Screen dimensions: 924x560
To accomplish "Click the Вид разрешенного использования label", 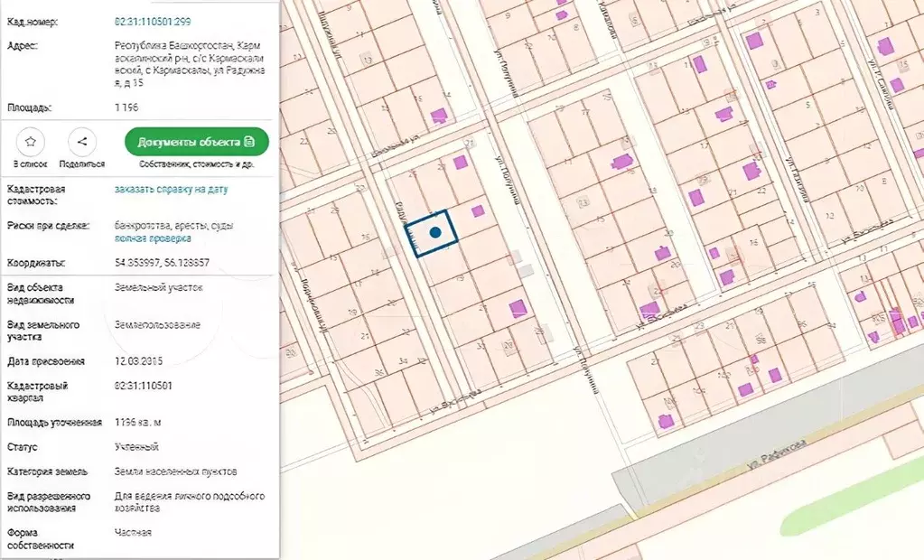I will coord(49,502).
